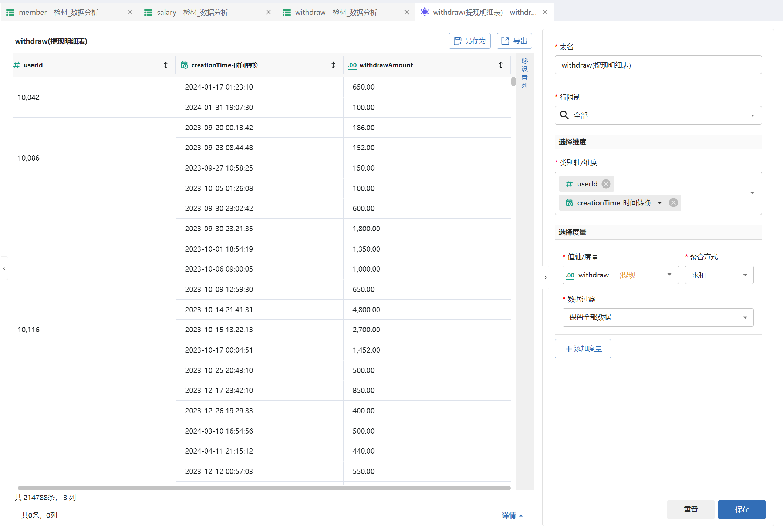Open the 行限制 dropdown
Image resolution: width=783 pixels, height=532 pixels.
pyautogui.click(x=658, y=115)
